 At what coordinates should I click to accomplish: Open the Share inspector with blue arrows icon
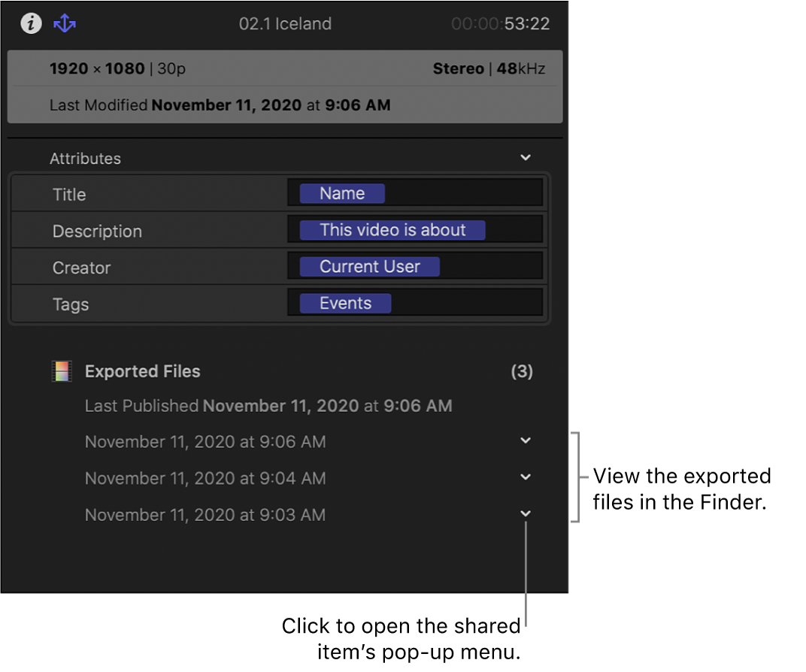click(65, 23)
